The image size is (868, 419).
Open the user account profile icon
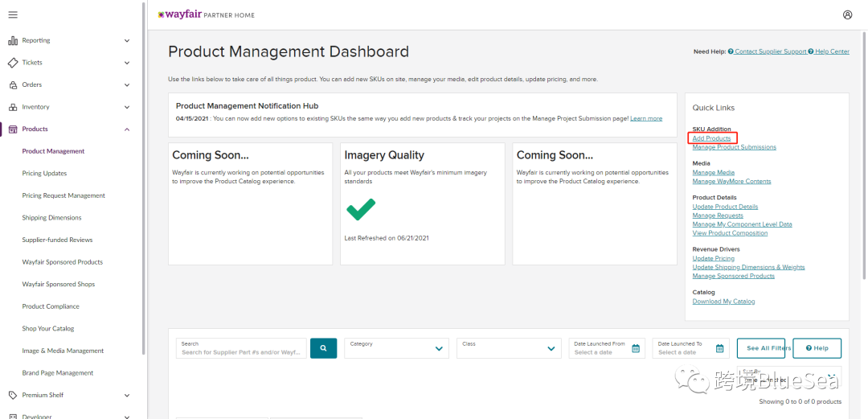(848, 15)
